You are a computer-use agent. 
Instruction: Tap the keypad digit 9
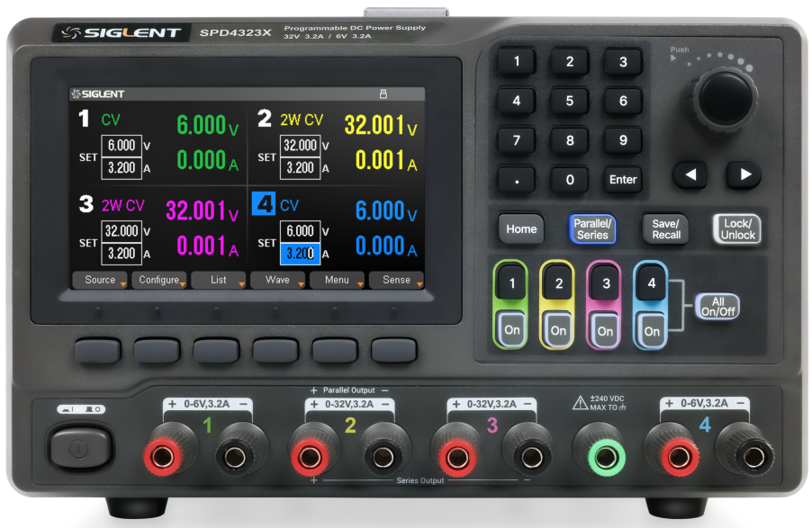point(622,140)
